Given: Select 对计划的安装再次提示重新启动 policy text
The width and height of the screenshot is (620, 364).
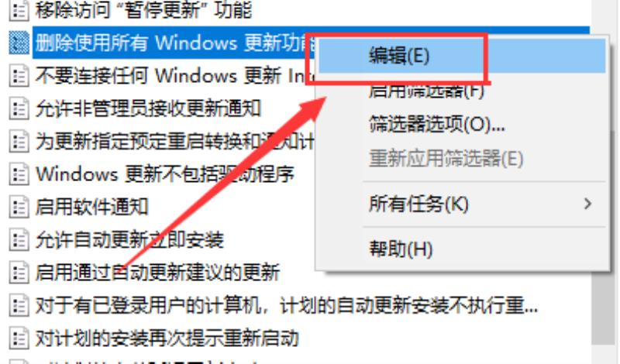Looking at the screenshot, I should 167,338.
